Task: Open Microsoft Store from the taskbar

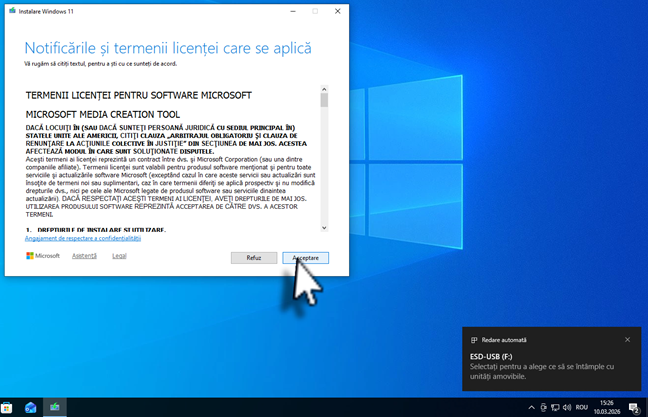Action: [x=7, y=407]
